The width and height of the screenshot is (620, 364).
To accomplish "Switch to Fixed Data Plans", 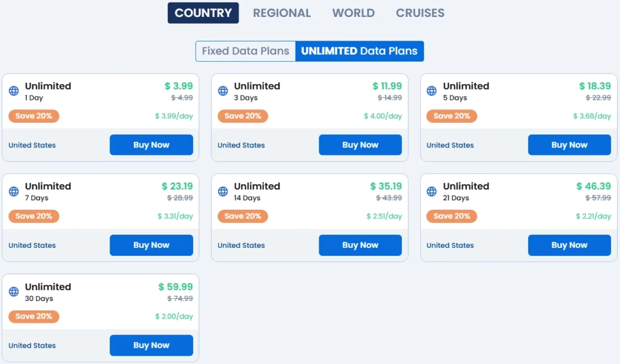I will (245, 51).
